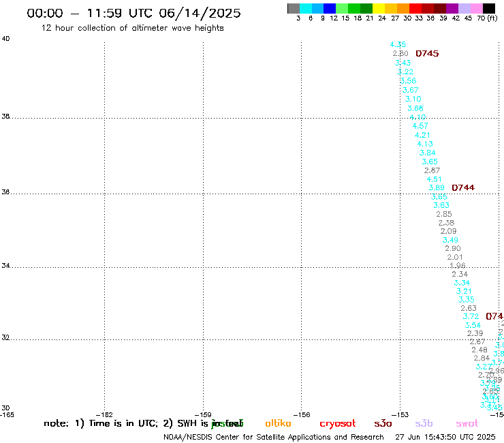
Task: Click the 's3b' satellite legend label
Action: [424, 423]
